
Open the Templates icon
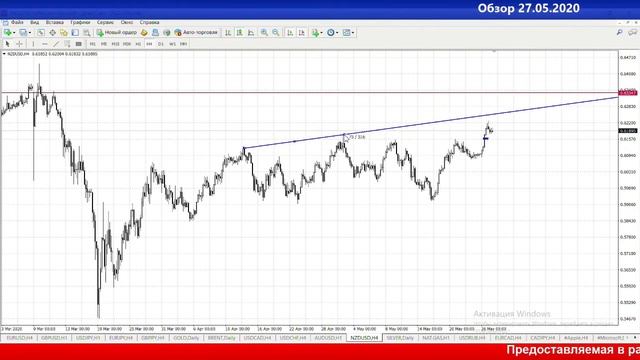[347, 33]
